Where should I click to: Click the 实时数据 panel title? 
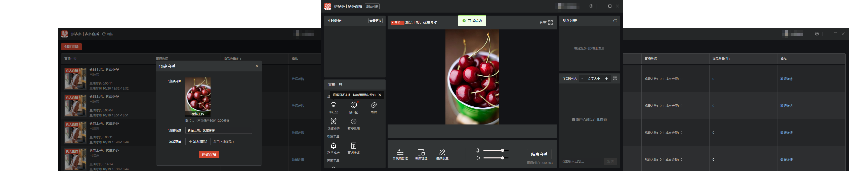334,21
